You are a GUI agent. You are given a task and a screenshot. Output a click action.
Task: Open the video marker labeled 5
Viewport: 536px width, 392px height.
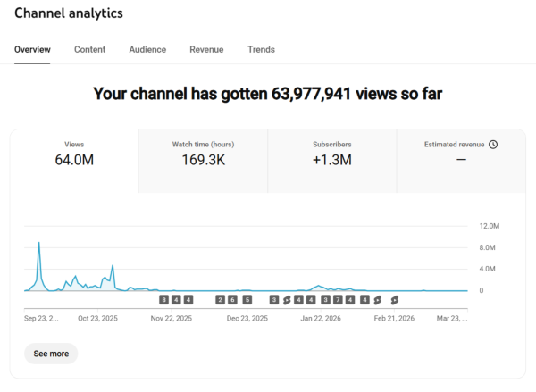point(247,300)
